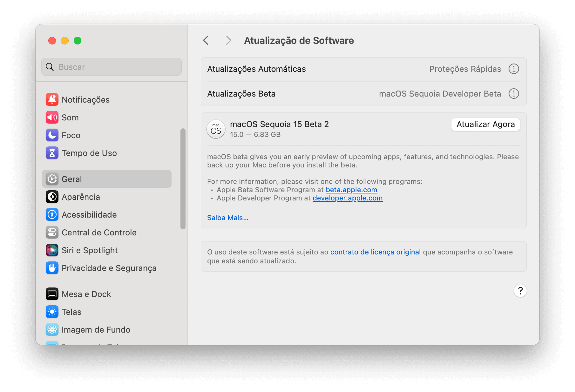The image size is (575, 392).
Task: Click the sidebar vertical scrollbar
Action: pyautogui.click(x=183, y=179)
